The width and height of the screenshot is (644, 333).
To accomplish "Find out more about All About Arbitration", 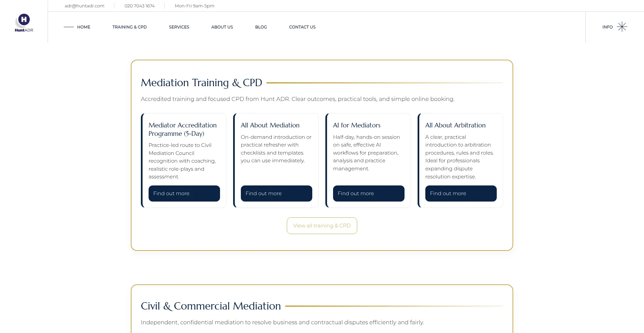I will pos(461,193).
